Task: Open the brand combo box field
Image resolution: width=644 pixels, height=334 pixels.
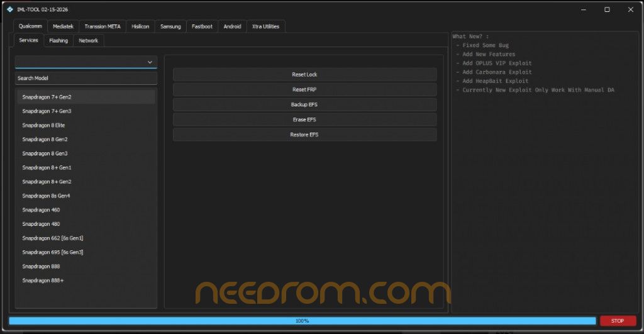Action: 86,62
